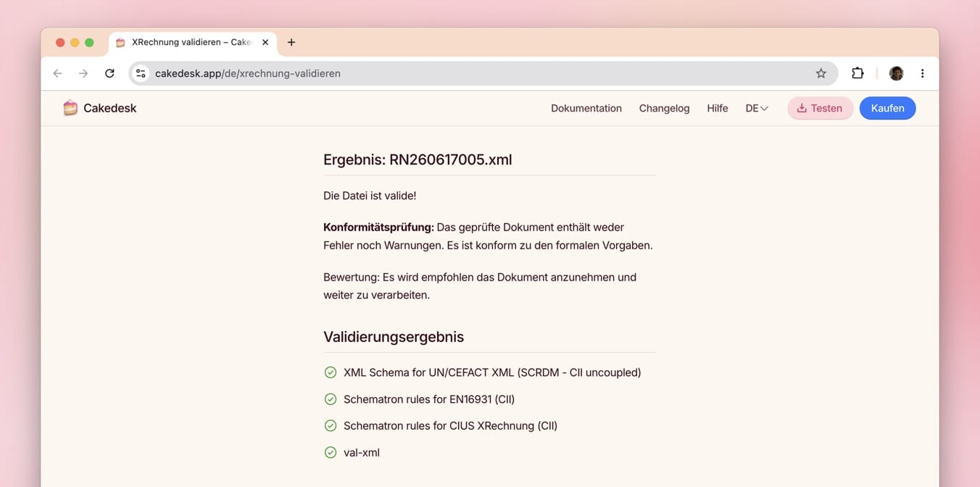This screenshot has width=980, height=487.
Task: Click text 'Die Datei ist valide!'
Action: 370,196
